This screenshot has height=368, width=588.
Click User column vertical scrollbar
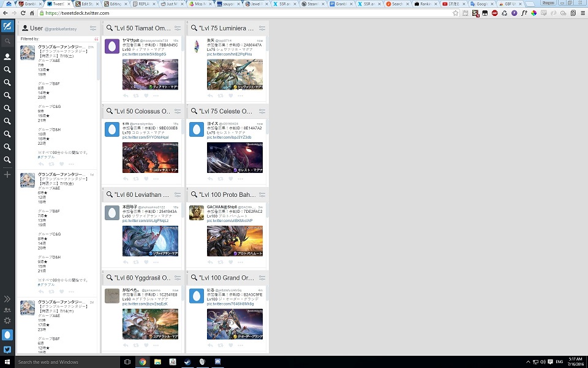98,61
